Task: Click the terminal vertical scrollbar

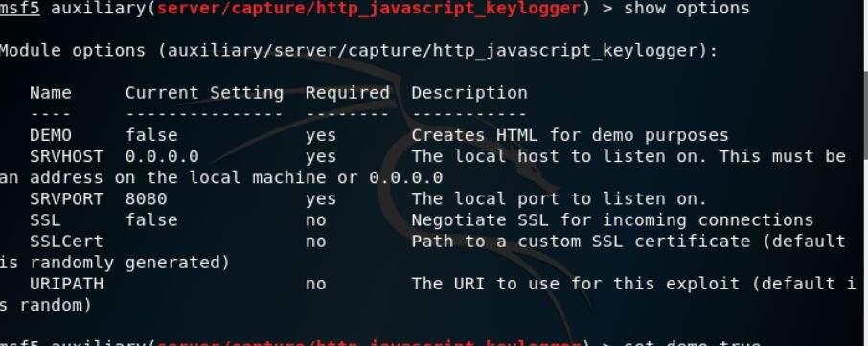Action: [865, 173]
